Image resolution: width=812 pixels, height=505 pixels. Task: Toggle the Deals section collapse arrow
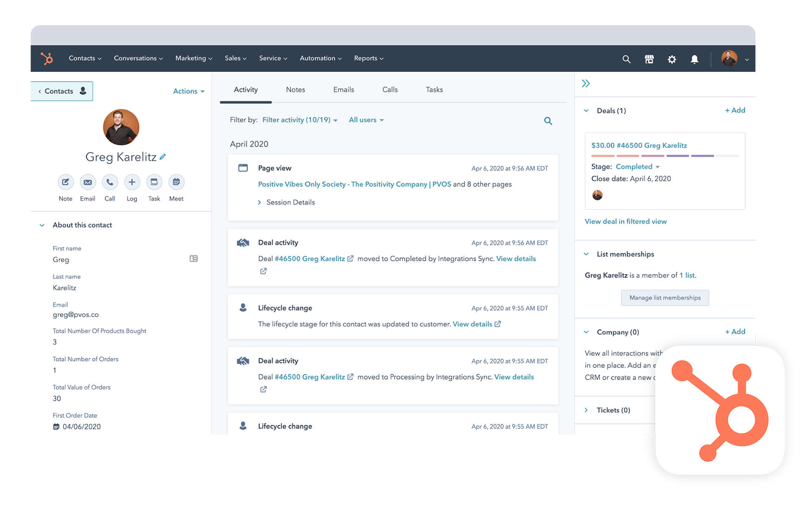tap(586, 111)
